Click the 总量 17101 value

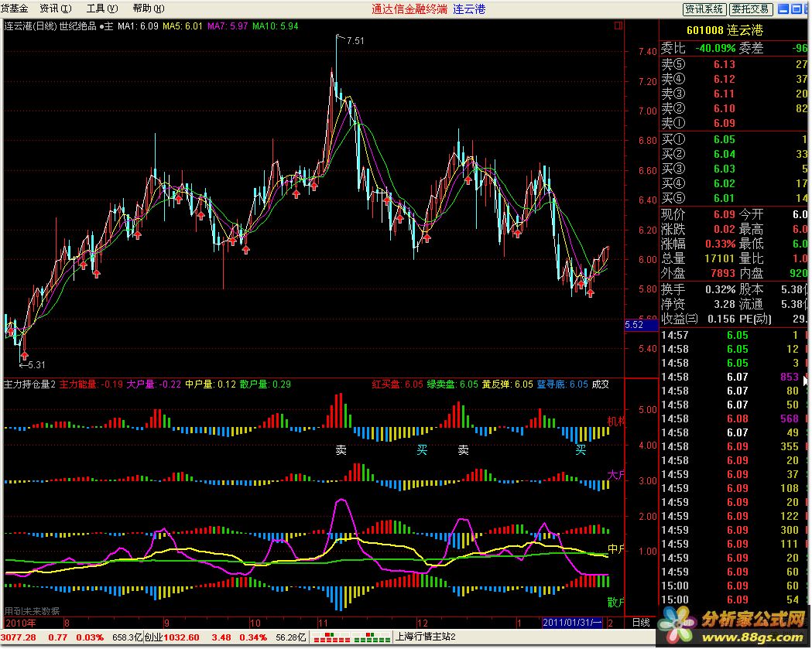(x=720, y=258)
